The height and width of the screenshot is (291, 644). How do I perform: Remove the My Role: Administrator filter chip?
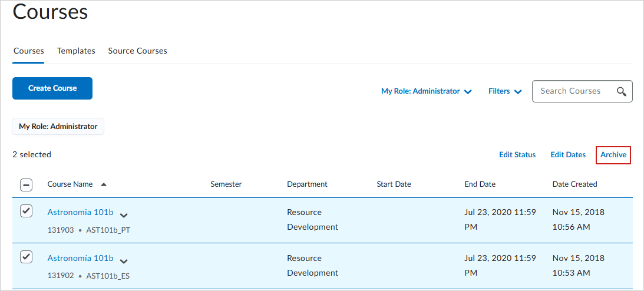[58, 127]
